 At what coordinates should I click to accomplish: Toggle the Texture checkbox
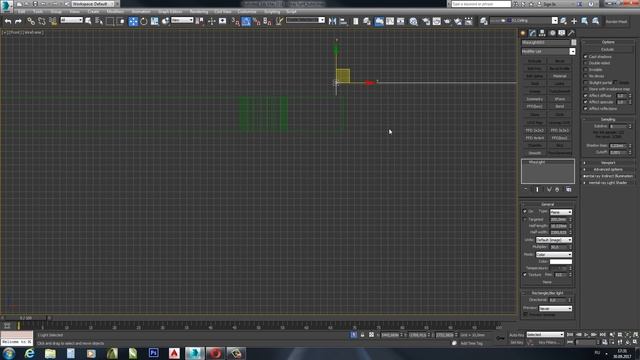(x=525, y=275)
